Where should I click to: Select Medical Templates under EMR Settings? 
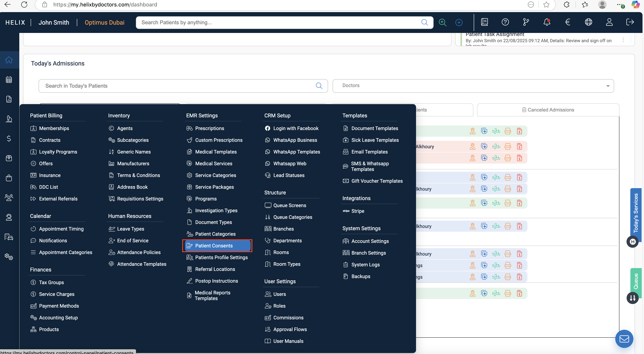(216, 152)
